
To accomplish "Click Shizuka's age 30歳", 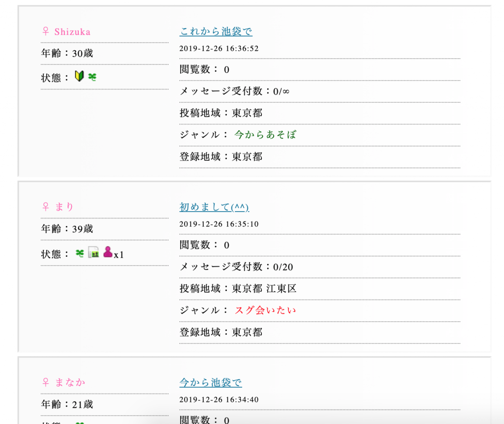I will pos(82,53).
